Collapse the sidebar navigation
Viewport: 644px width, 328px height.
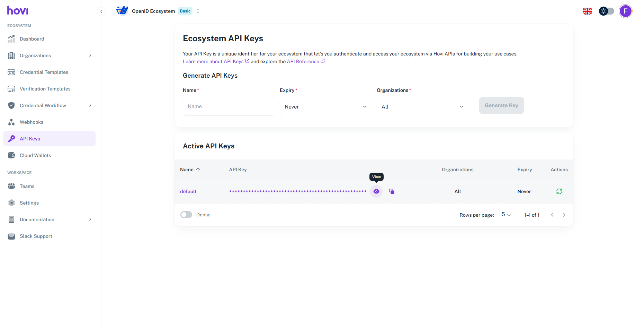pyautogui.click(x=101, y=11)
